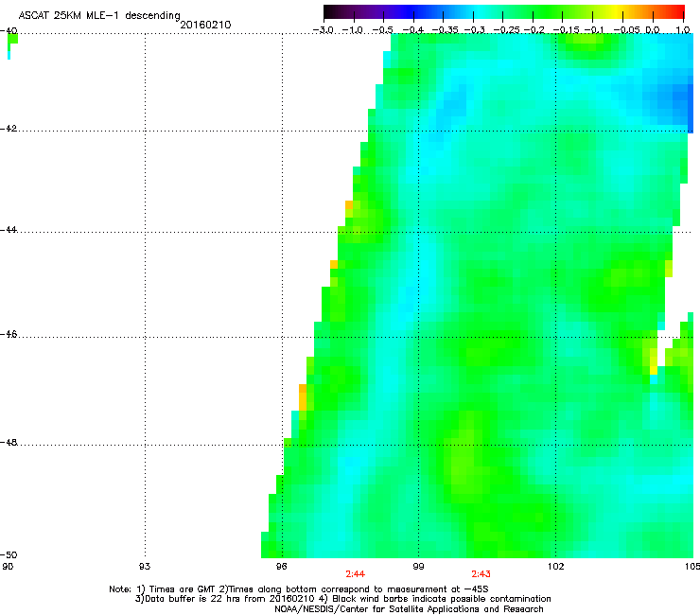
Task: Click the latitude label -44
Action: pyautogui.click(x=9, y=230)
